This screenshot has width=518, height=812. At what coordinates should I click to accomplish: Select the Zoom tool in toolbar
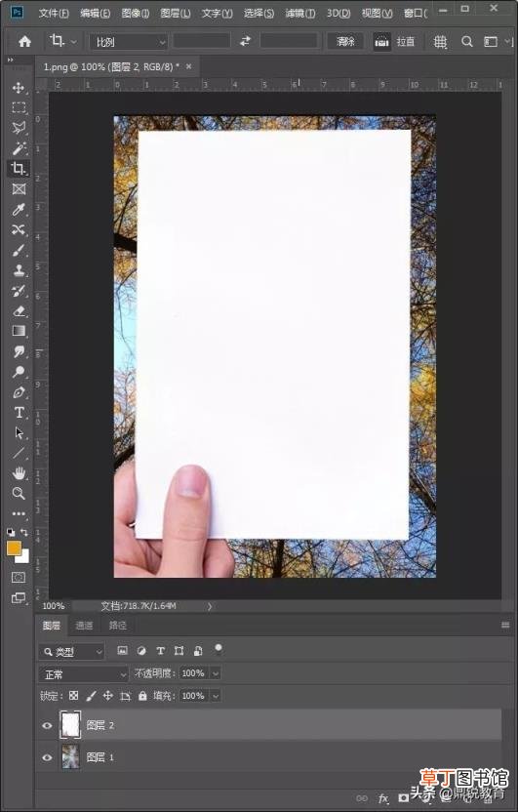19,493
